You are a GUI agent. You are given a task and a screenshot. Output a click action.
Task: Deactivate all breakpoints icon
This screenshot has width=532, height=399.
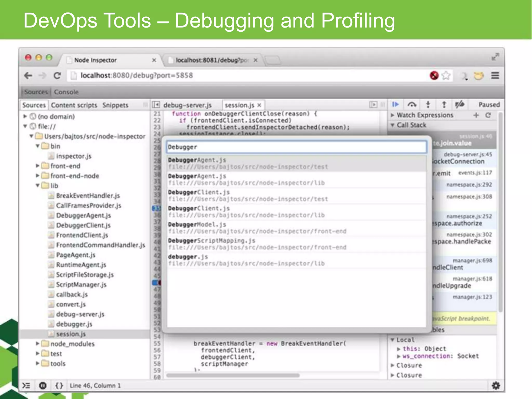460,105
